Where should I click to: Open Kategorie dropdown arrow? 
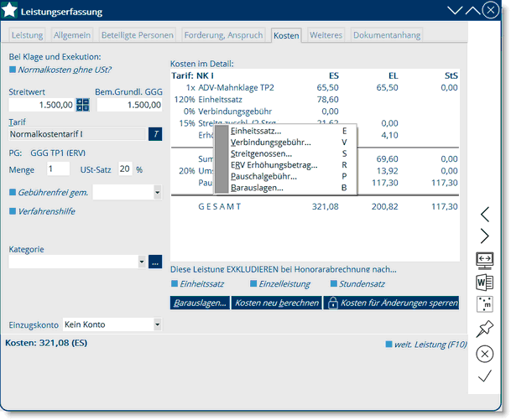pos(142,262)
